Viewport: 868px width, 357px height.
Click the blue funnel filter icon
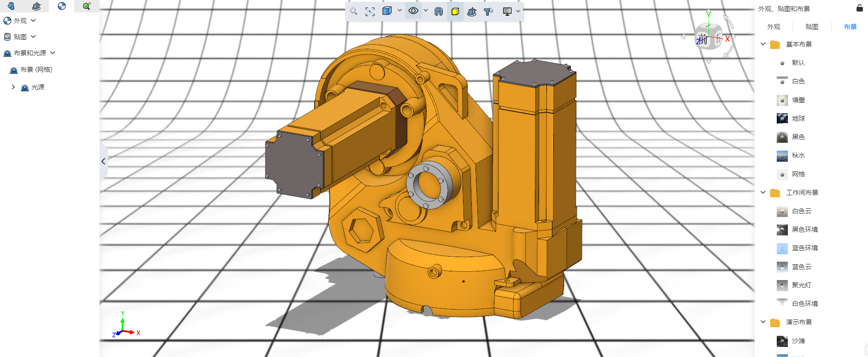click(488, 12)
